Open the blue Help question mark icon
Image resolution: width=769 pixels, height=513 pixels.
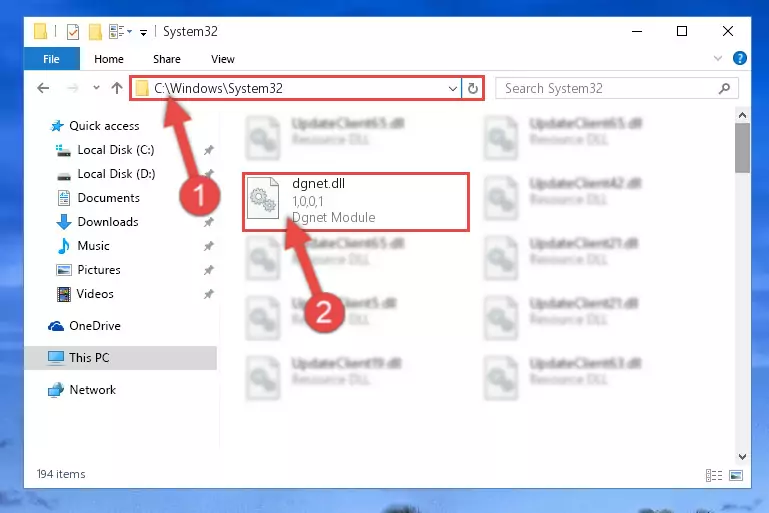click(739, 58)
